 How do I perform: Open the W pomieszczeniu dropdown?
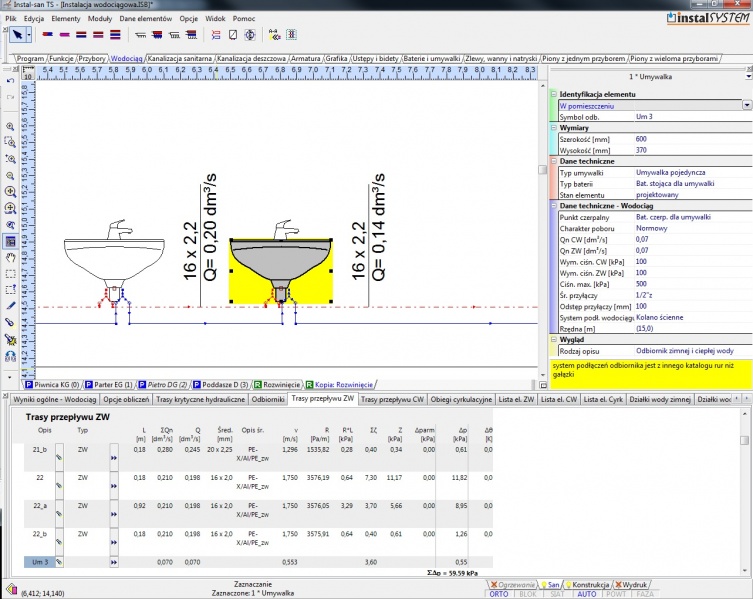pyautogui.click(x=747, y=105)
